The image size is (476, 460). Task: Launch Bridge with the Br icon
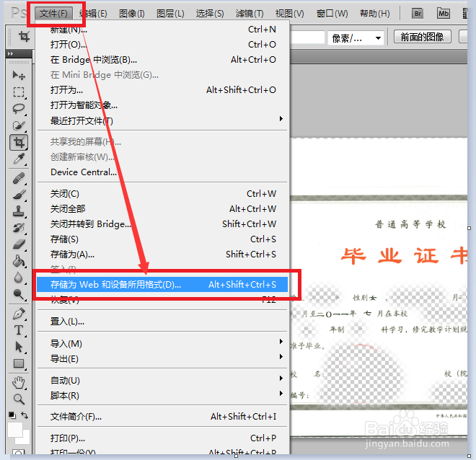[418, 14]
